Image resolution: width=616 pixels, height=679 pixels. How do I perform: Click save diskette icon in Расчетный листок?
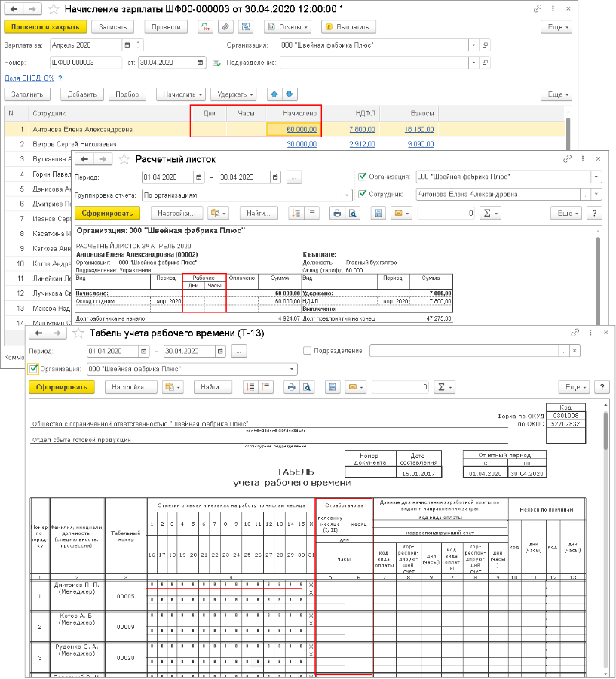pos(378,214)
